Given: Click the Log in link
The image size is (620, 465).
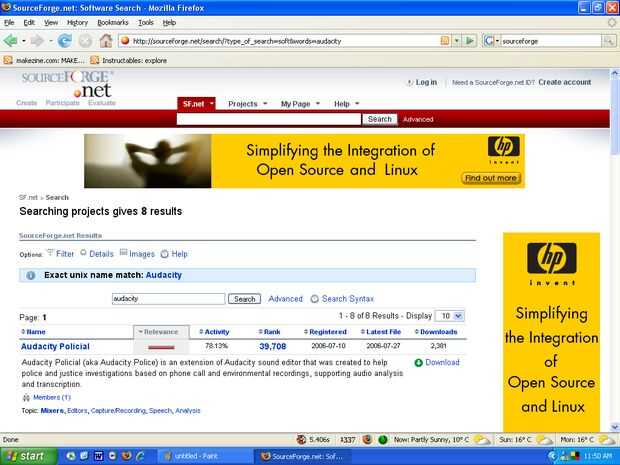Looking at the screenshot, I should [426, 82].
